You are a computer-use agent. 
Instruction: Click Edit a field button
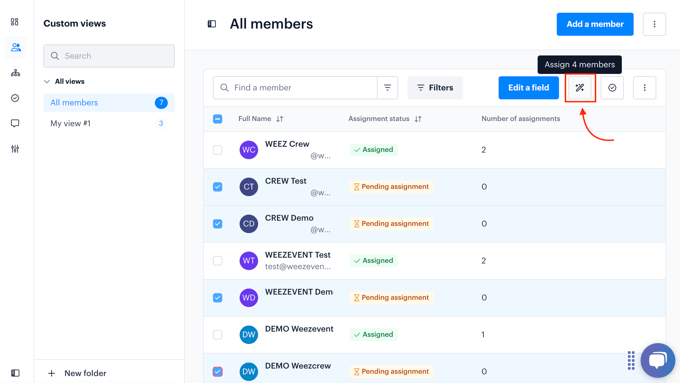[528, 88]
